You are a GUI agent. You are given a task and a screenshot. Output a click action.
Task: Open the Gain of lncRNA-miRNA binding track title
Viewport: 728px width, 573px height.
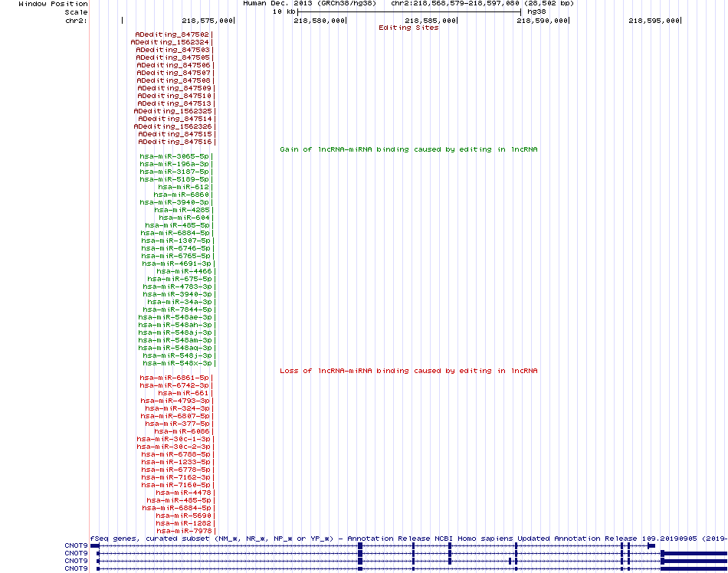click(408, 149)
